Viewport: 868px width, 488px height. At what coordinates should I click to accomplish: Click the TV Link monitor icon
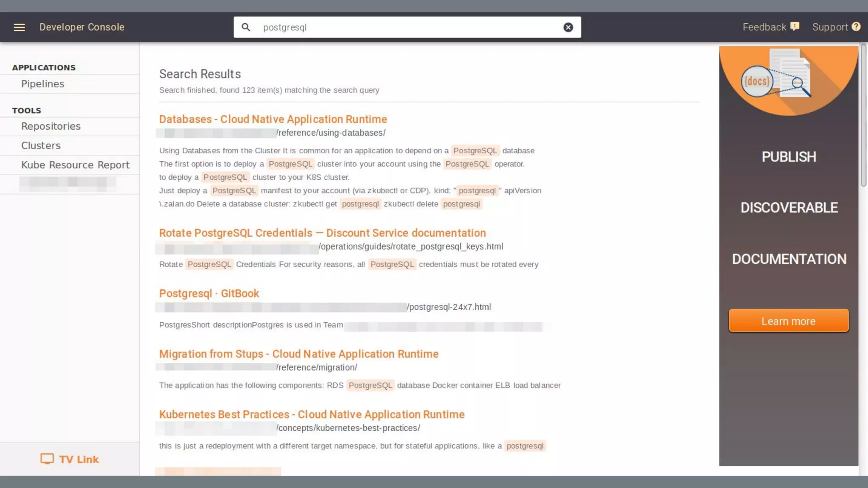47,459
